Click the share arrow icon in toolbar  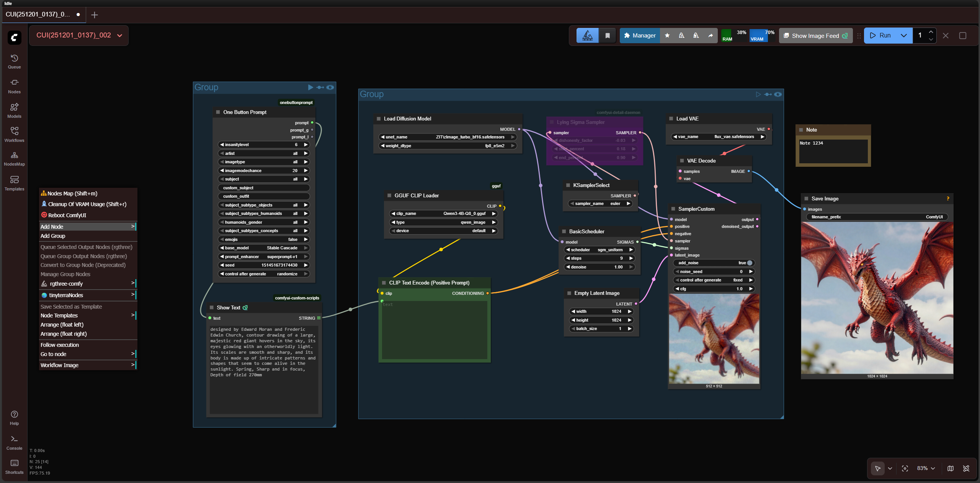click(x=710, y=36)
